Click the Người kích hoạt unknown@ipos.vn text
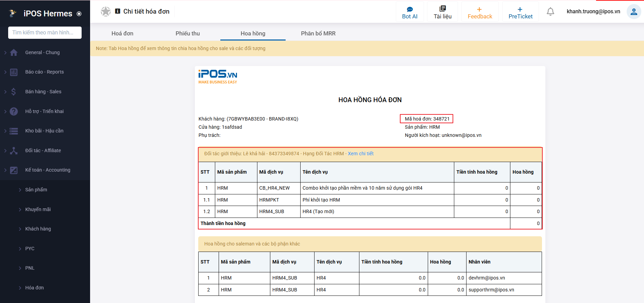The image size is (644, 303). 443,135
